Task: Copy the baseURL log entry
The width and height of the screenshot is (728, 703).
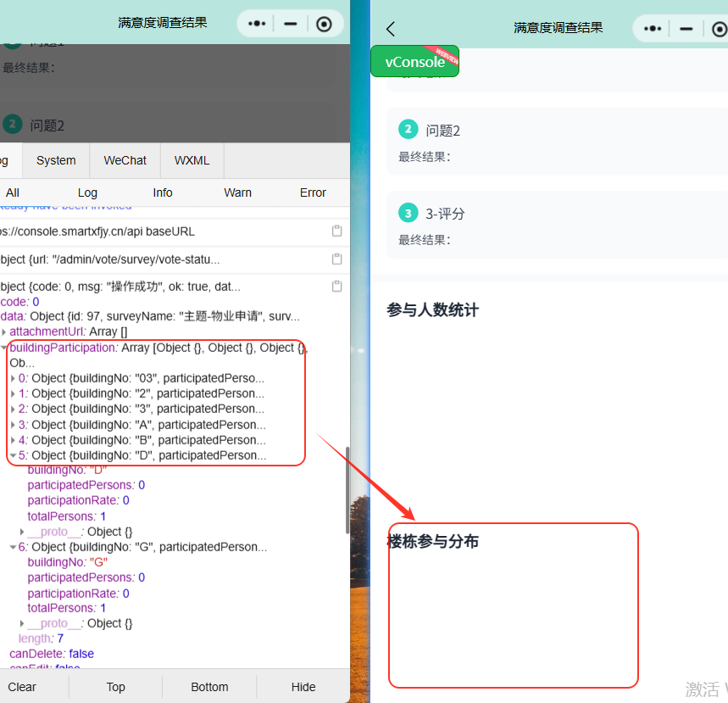Action: (336, 232)
